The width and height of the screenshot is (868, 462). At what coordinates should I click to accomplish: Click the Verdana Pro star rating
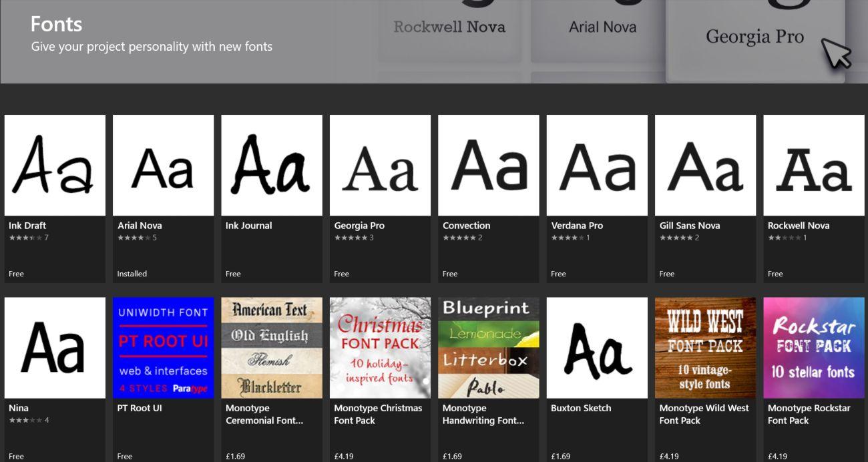point(568,238)
